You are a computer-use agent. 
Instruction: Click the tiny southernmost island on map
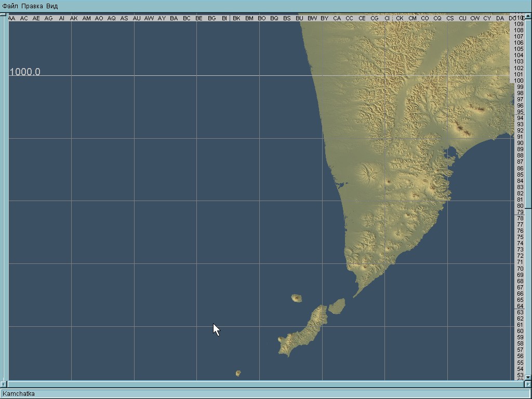click(238, 373)
